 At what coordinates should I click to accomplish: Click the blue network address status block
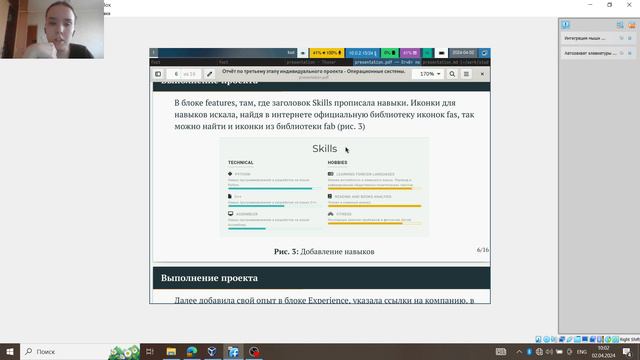tap(362, 53)
